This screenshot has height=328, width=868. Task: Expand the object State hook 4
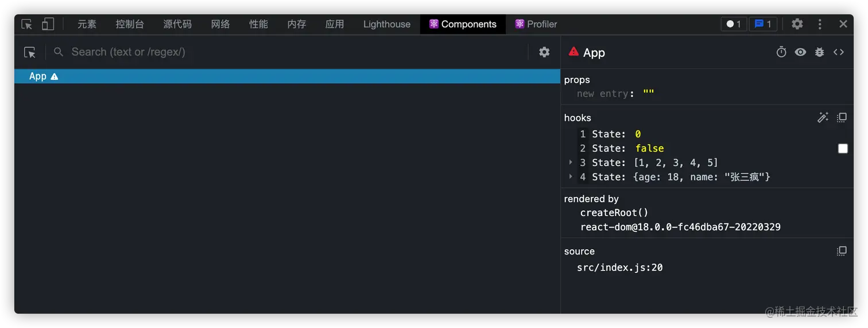click(x=571, y=177)
